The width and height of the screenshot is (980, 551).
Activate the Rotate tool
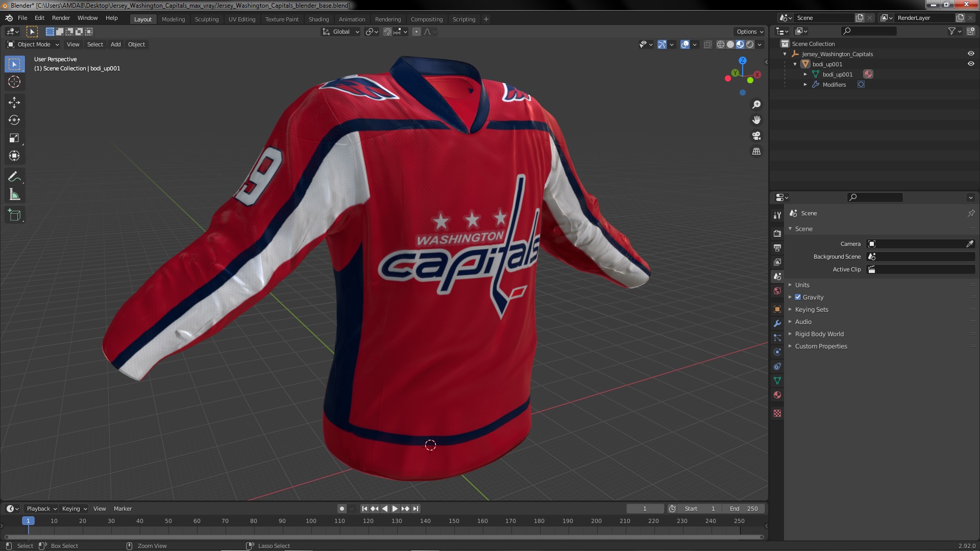[14, 120]
